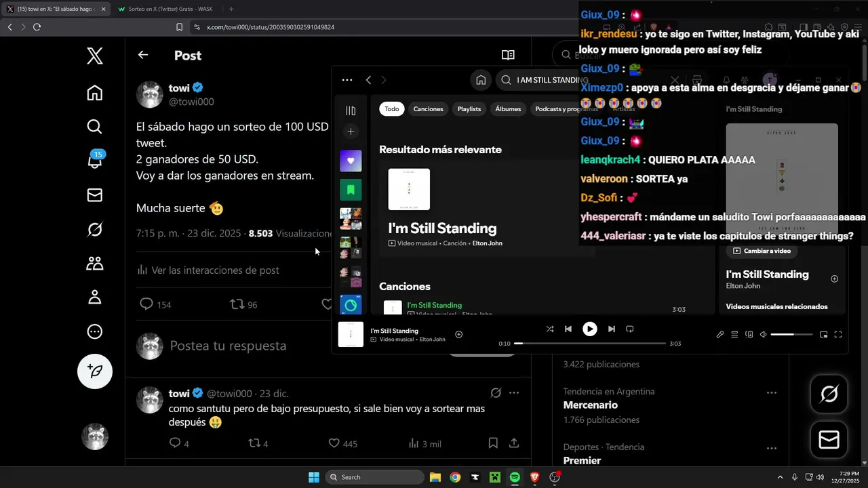Open Spotify connect to device icon

point(749,334)
